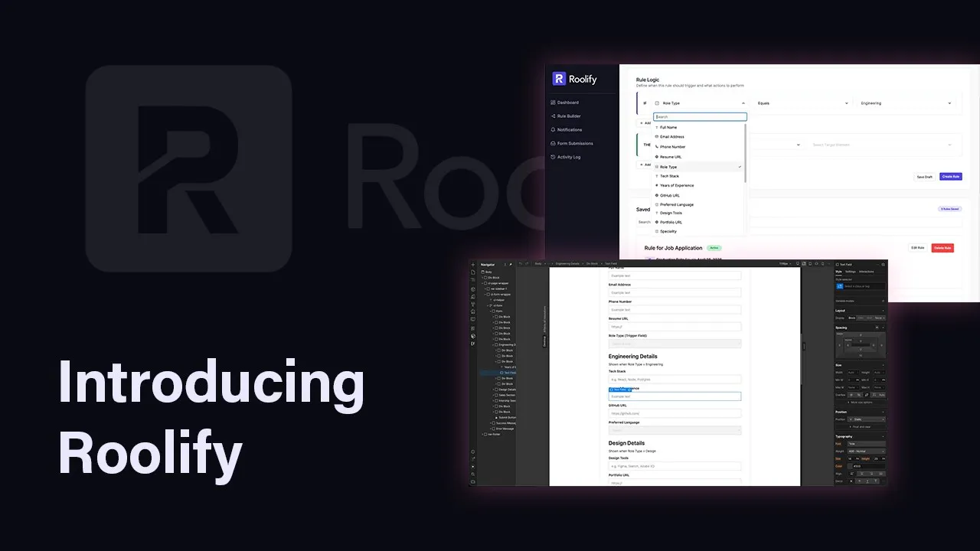Click the field Search box in dropdown
The width and height of the screenshot is (980, 551).
coord(700,117)
